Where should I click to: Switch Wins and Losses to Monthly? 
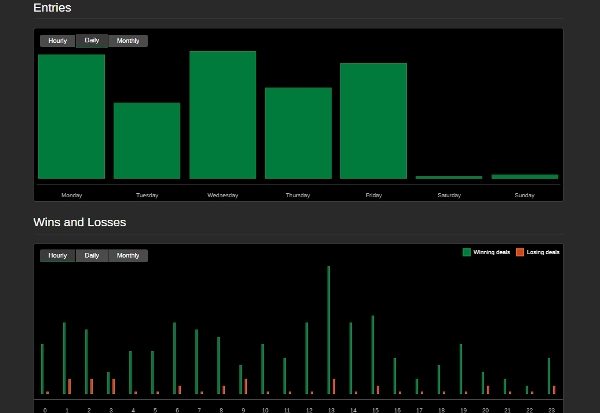point(128,255)
